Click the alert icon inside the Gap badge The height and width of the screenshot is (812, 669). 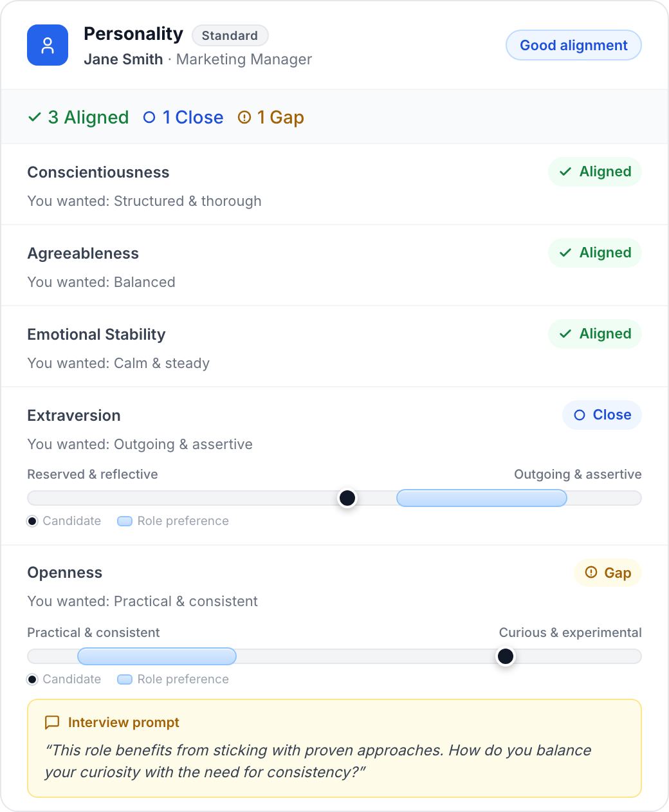coord(591,572)
